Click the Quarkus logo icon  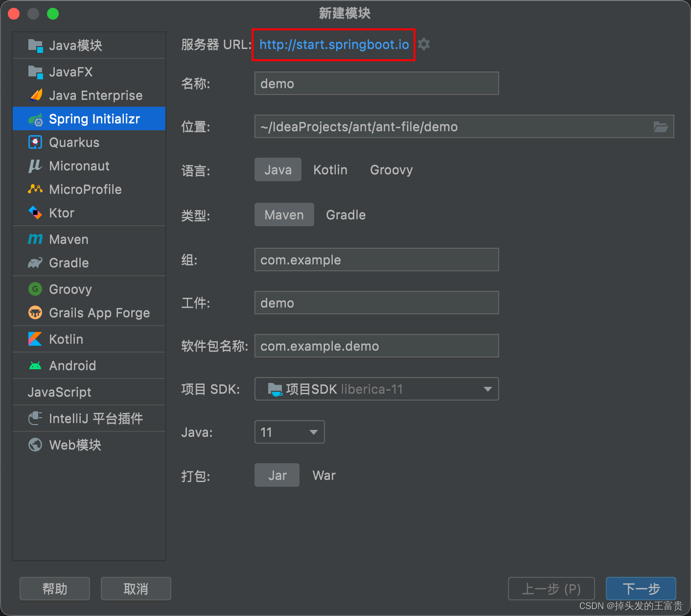35,142
